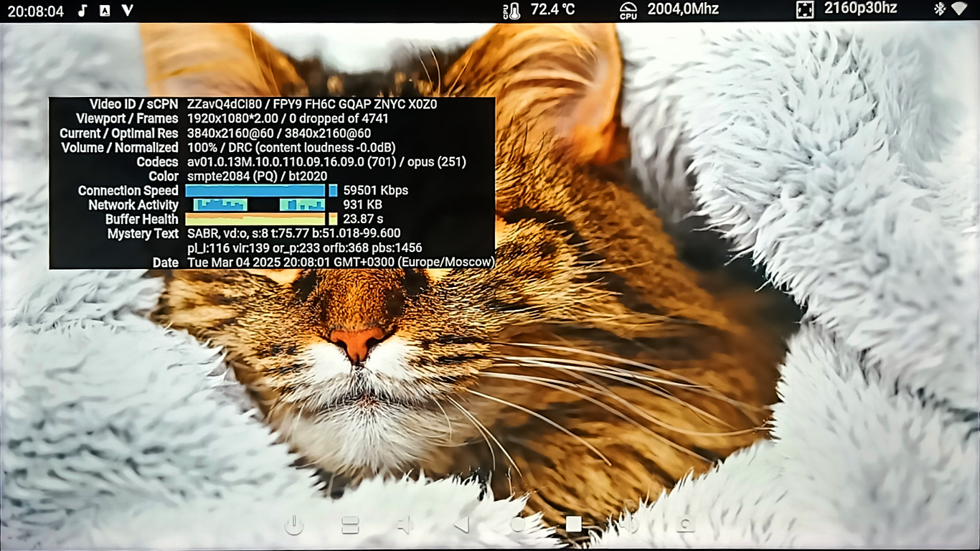This screenshot has height=551, width=980.
Task: Click the 'Date' label in stats panel
Action: point(166,262)
